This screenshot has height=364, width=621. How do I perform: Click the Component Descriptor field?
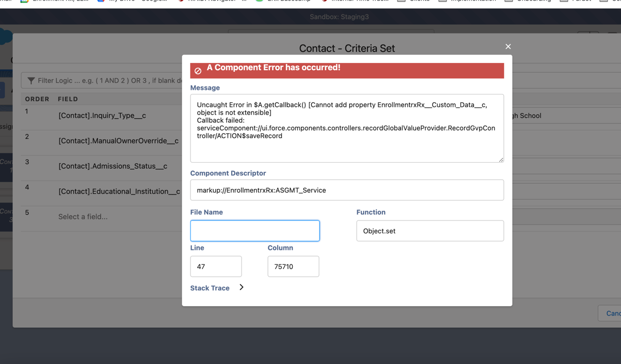tap(347, 190)
